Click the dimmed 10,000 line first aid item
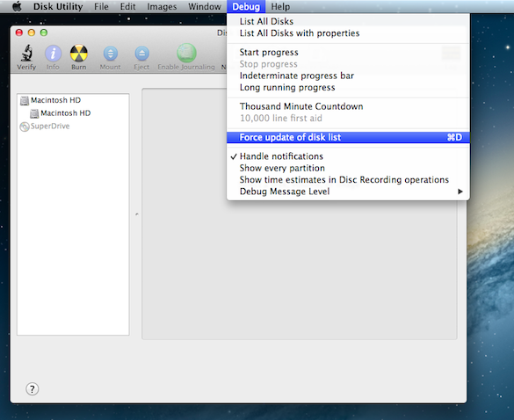Screen dimensions: 514x420 348,118
